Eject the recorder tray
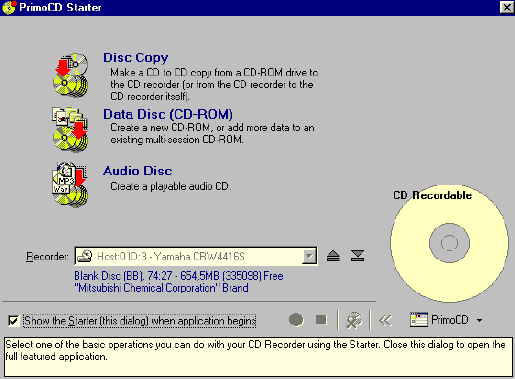The image size is (515, 379). point(333,256)
